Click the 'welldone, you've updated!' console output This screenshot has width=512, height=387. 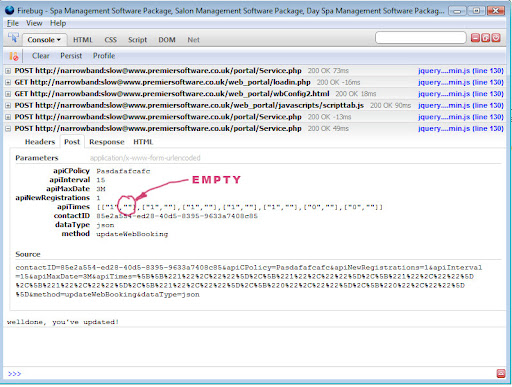coord(63,322)
